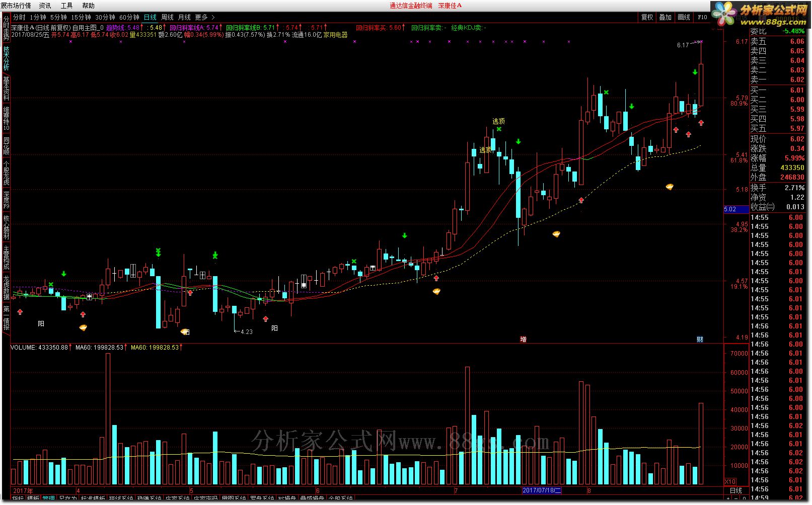The image size is (812, 505).
Task: Click the 委比 -5.48% row
Action: tap(778, 31)
